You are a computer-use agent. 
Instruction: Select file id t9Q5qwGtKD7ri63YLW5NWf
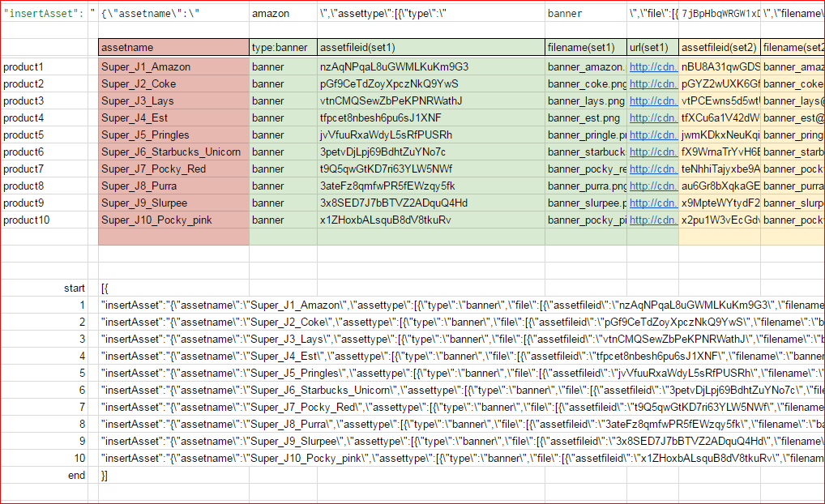(431, 169)
